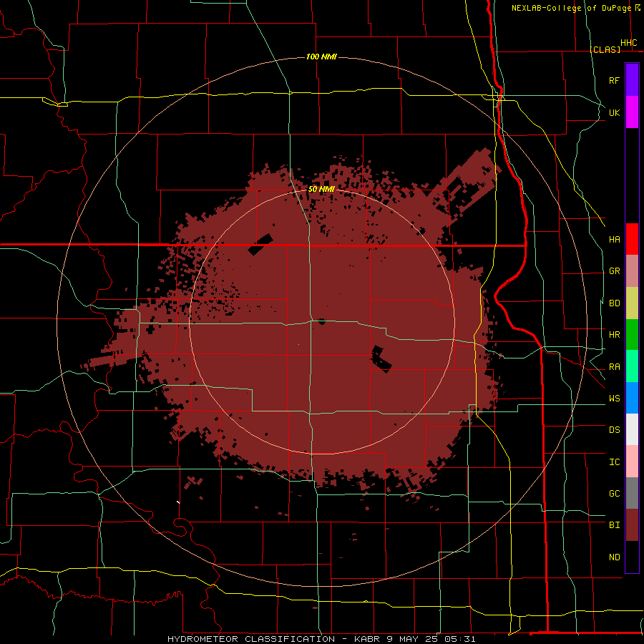Click the RA legend label
The image size is (644, 644).
tap(615, 367)
